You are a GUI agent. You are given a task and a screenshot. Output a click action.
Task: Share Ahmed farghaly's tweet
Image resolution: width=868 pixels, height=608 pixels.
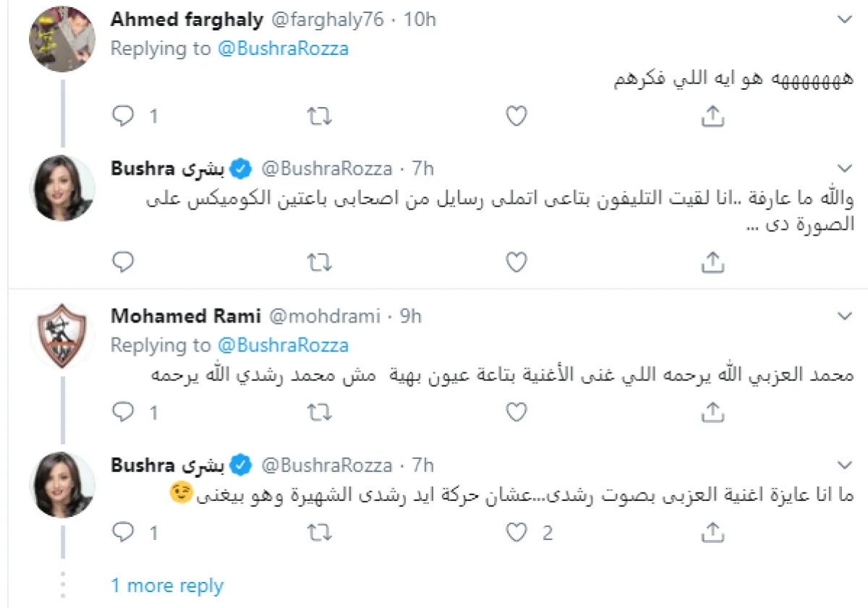point(712,116)
